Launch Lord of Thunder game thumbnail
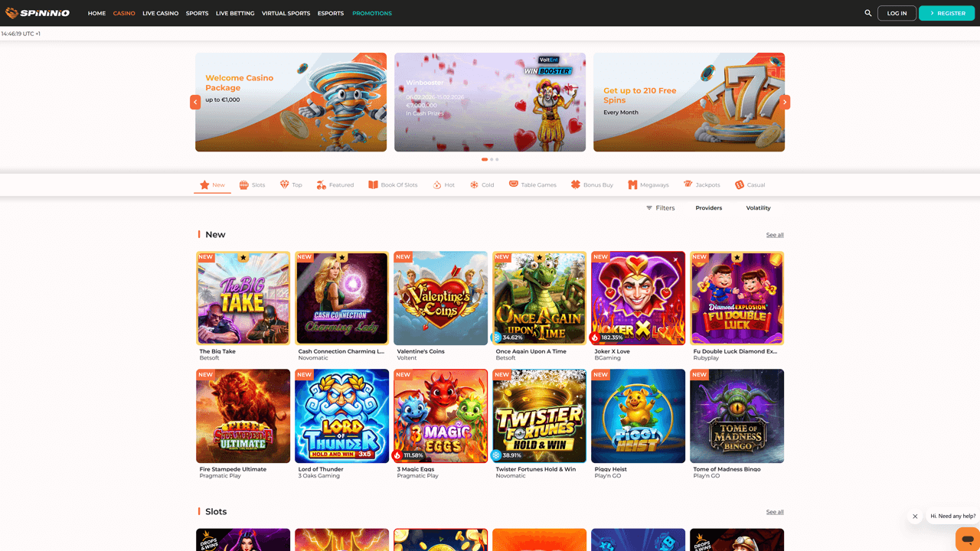Viewport: 980px width, 551px height. (x=342, y=416)
